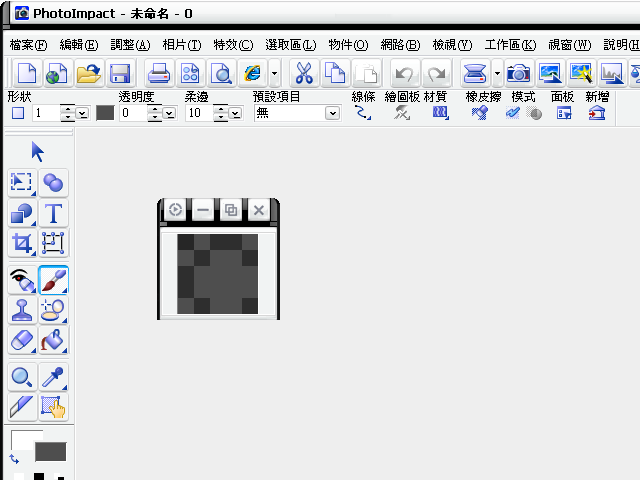Click the Undo arrow

coord(404,73)
